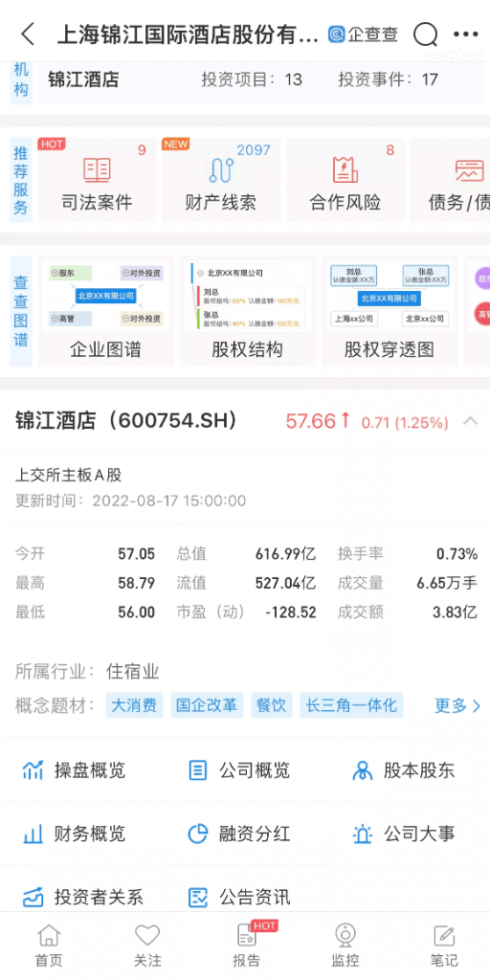Switch to 首页 tab
The image size is (490, 980).
tap(49, 946)
